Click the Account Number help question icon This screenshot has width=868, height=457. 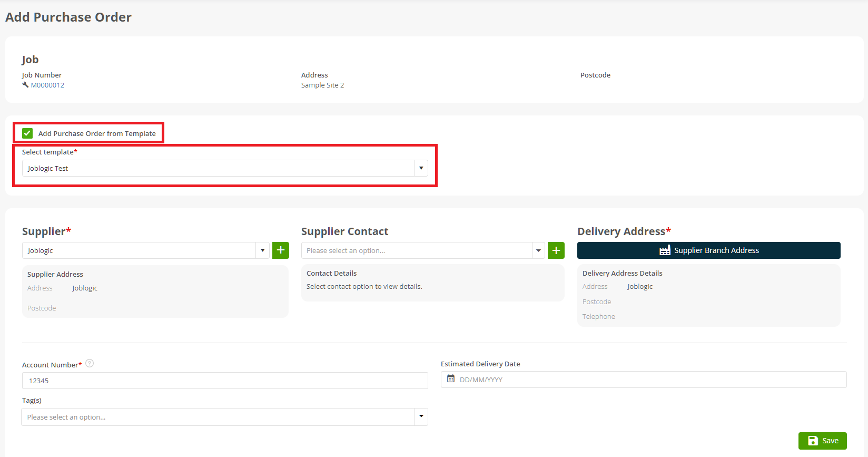coord(90,363)
